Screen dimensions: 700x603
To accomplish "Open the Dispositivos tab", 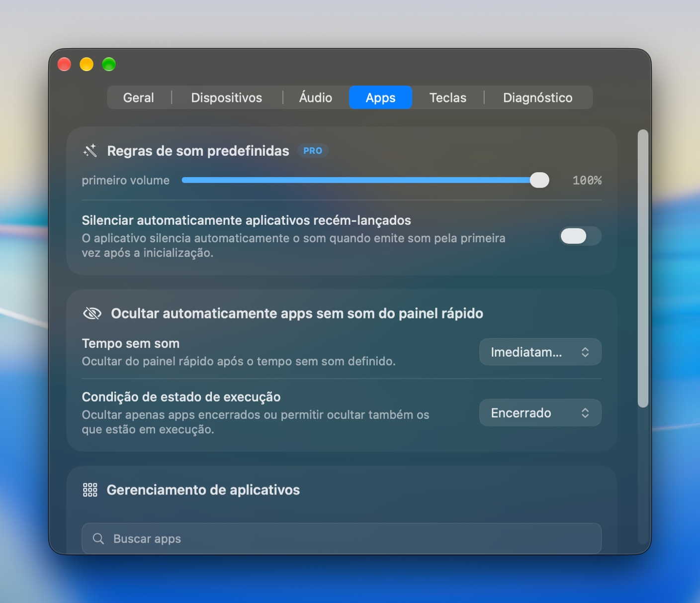I will click(x=227, y=98).
